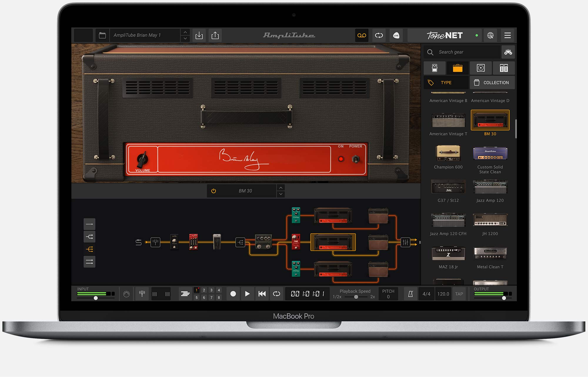Flip the amp POWER toggle switch
Screen dimensions: 588x377
355,159
